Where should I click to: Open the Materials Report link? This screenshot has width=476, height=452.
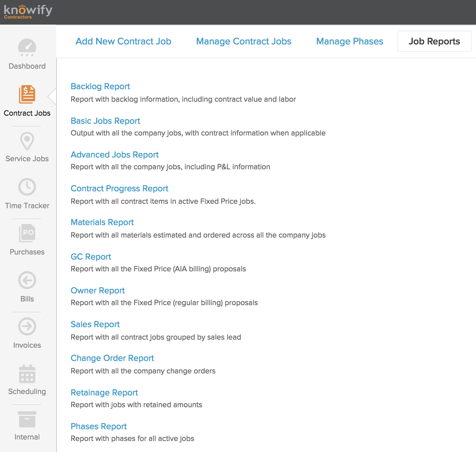(102, 222)
